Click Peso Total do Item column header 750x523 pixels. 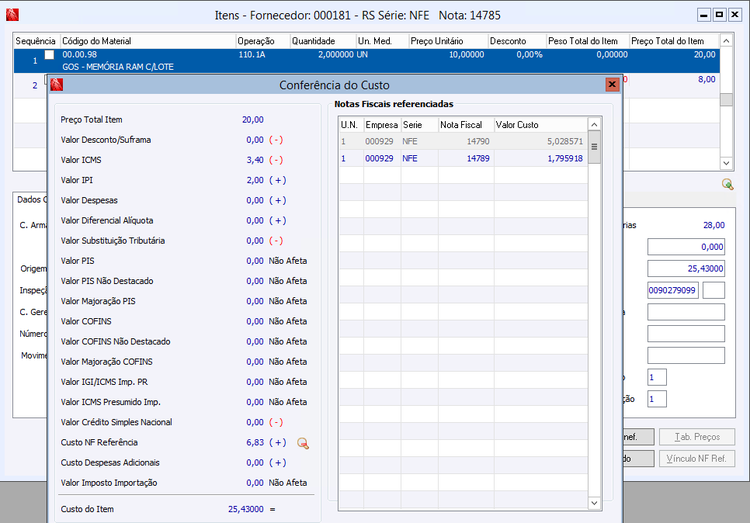(x=587, y=41)
